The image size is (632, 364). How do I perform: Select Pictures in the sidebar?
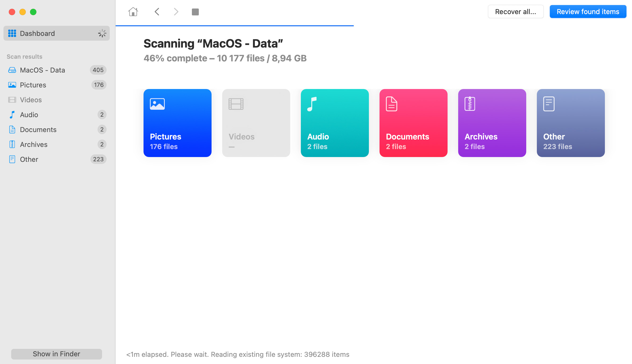click(x=32, y=84)
